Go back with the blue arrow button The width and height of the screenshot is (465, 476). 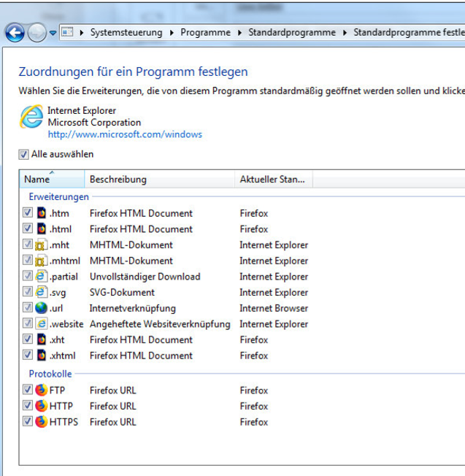pyautogui.click(x=15, y=32)
